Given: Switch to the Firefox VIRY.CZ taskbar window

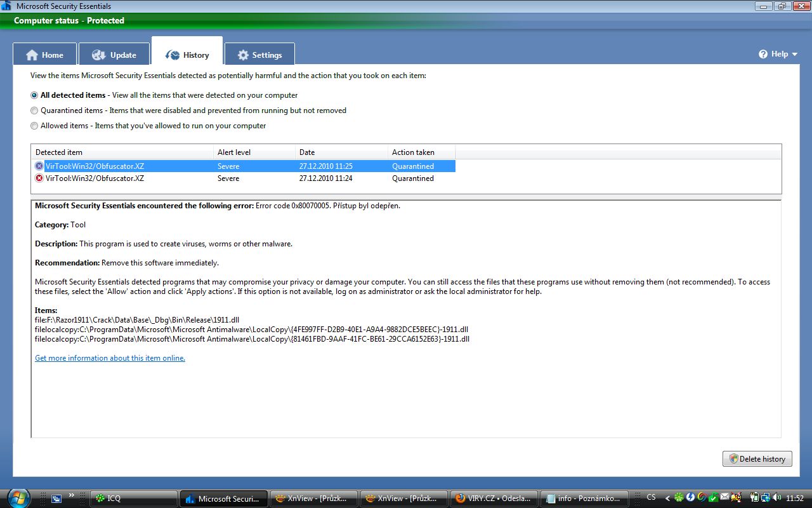Looking at the screenshot, I should [x=494, y=498].
